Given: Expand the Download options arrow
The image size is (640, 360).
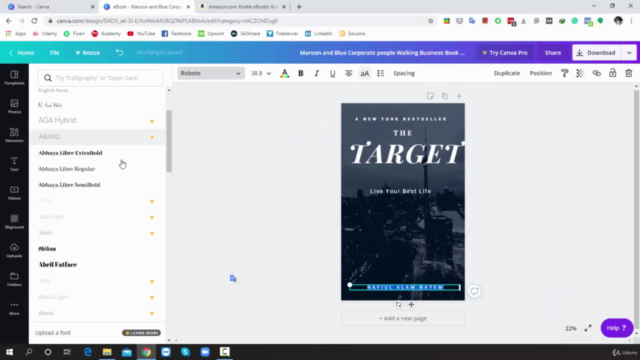Looking at the screenshot, I should 629,53.
